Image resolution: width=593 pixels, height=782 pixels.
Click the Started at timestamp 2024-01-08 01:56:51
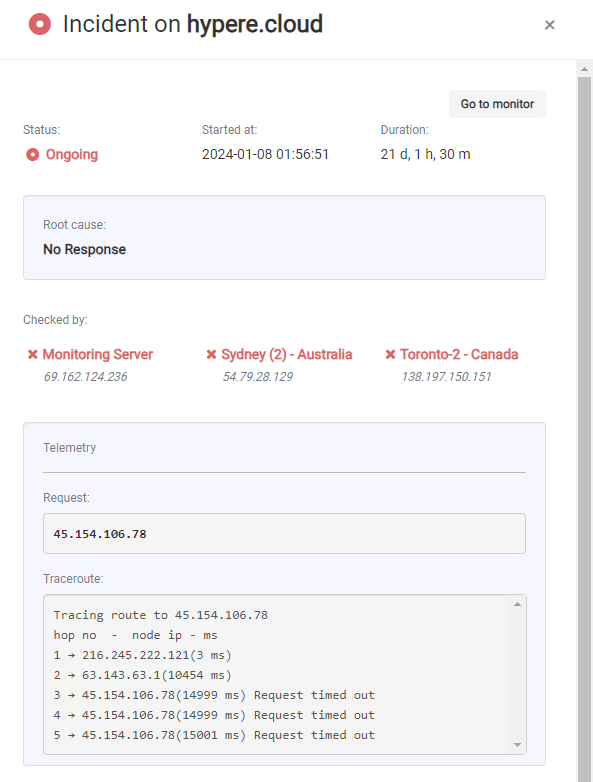(x=265, y=154)
